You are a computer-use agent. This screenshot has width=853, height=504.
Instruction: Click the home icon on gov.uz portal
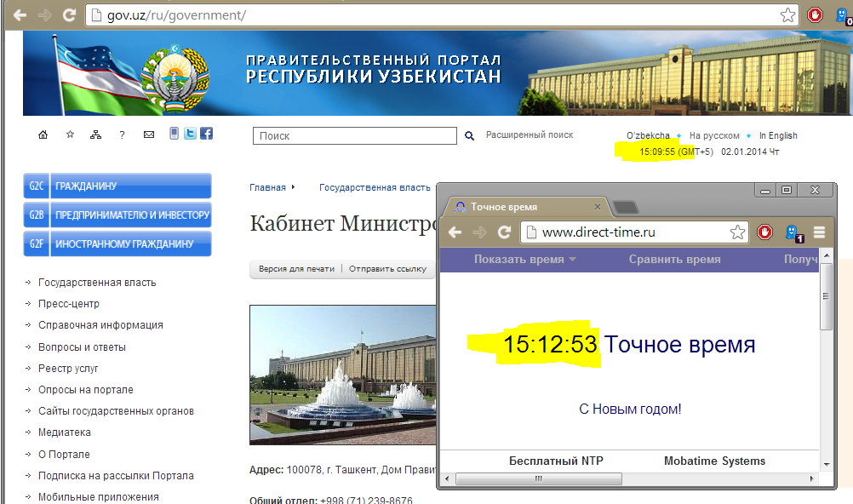(43, 135)
